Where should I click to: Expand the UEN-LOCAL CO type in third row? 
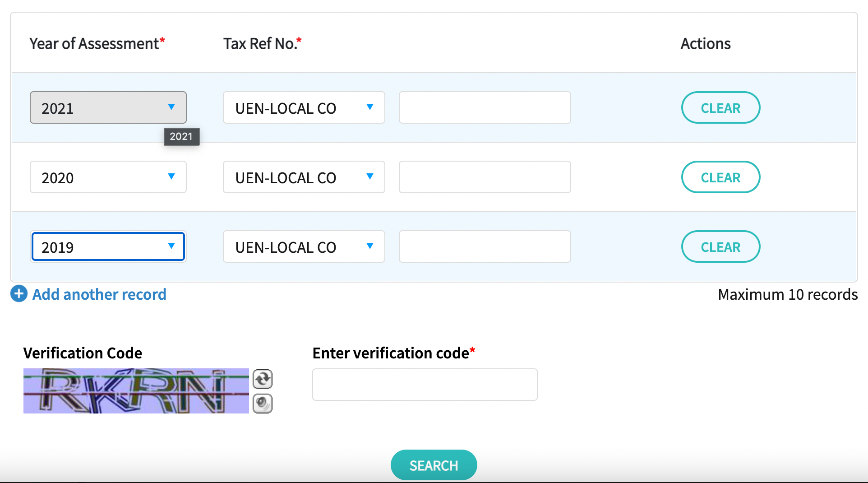(x=304, y=246)
